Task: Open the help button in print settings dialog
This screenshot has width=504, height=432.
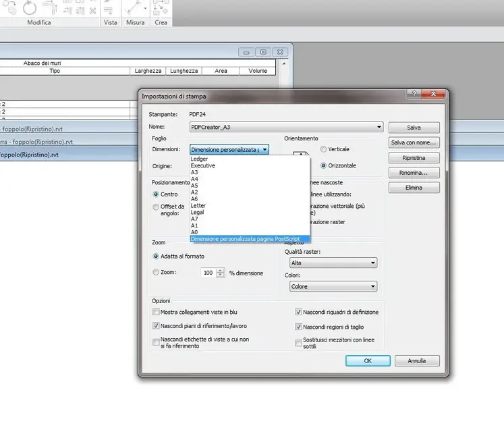Action: click(x=414, y=94)
